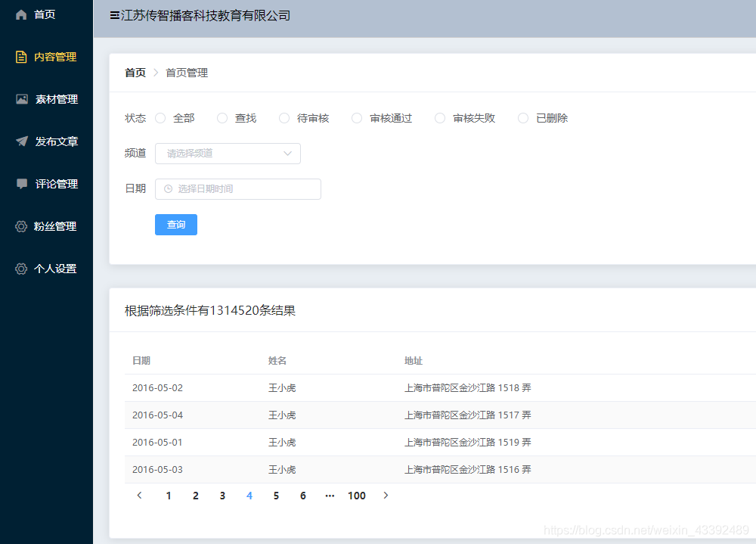Screen dimensions: 756x544
Task: Click the 首页 breadcrumb link
Action: [x=135, y=73]
